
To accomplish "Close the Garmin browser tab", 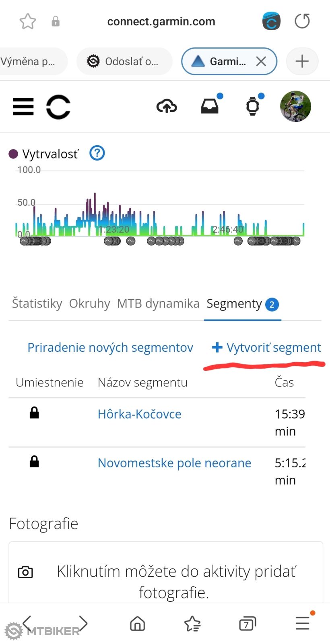I will click(x=261, y=62).
